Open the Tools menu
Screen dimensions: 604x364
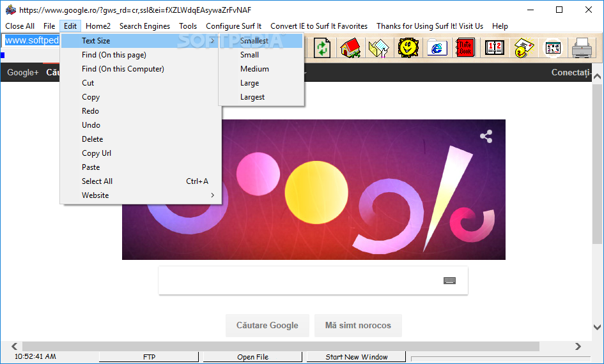(188, 26)
